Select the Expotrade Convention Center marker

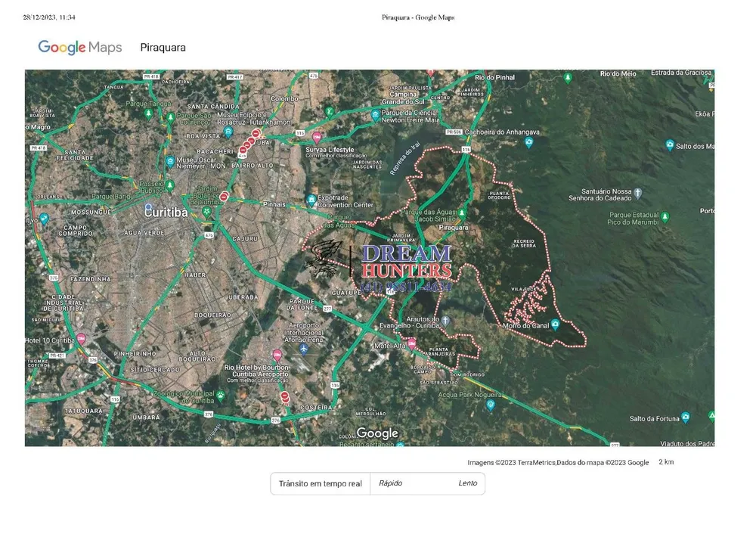tap(311, 200)
